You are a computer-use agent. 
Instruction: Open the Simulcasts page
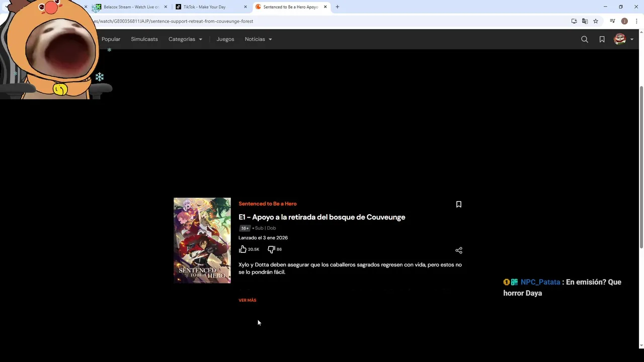[144, 39]
